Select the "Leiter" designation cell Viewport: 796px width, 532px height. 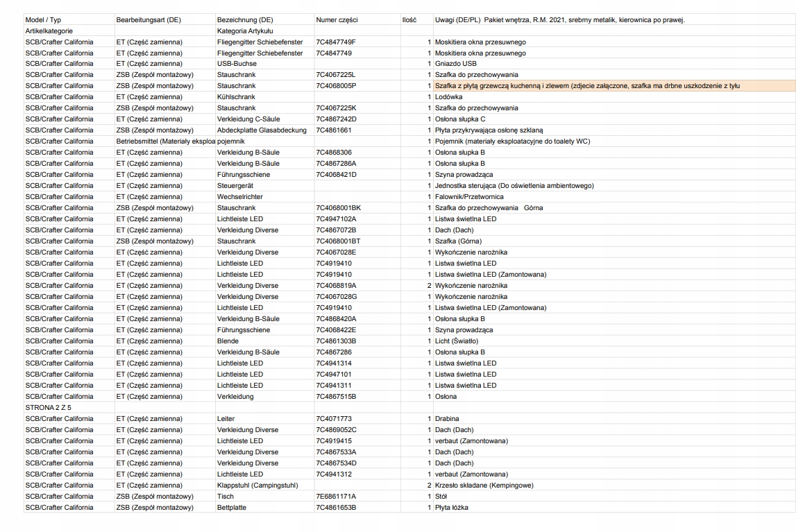(226, 418)
